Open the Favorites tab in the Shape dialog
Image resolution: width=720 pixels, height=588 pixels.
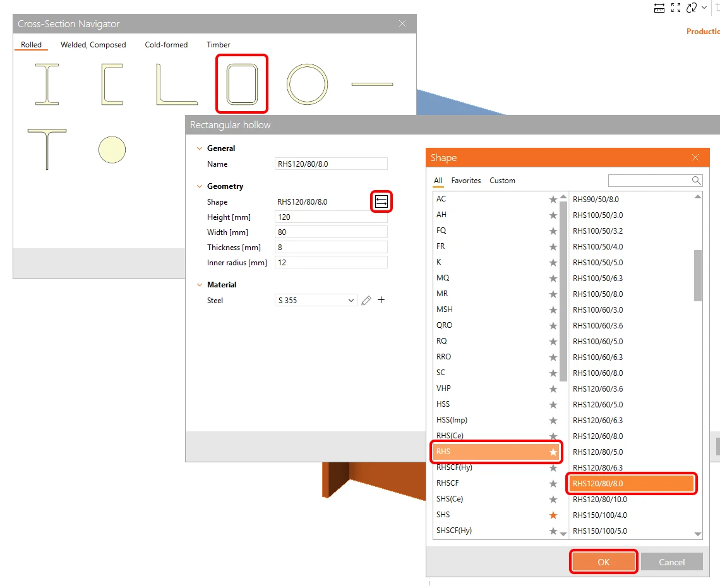click(466, 181)
